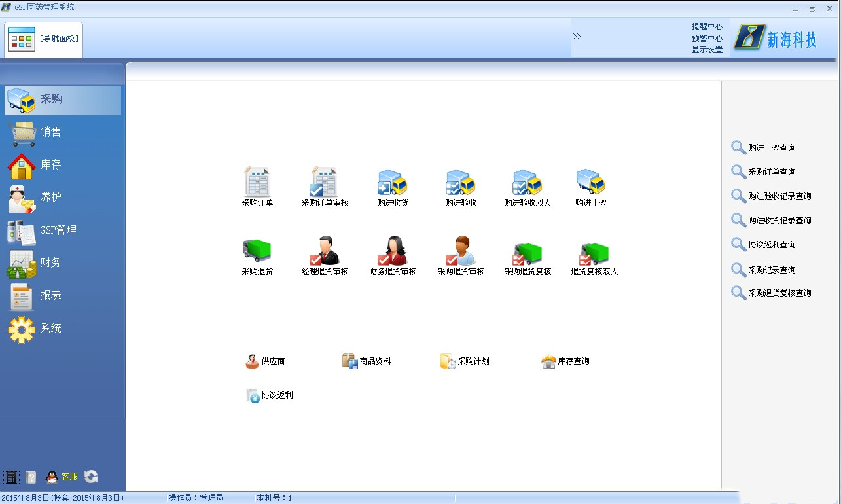Image resolution: width=841 pixels, height=504 pixels.
Task: Click the 本机号：1 status entry
Action: (x=274, y=499)
